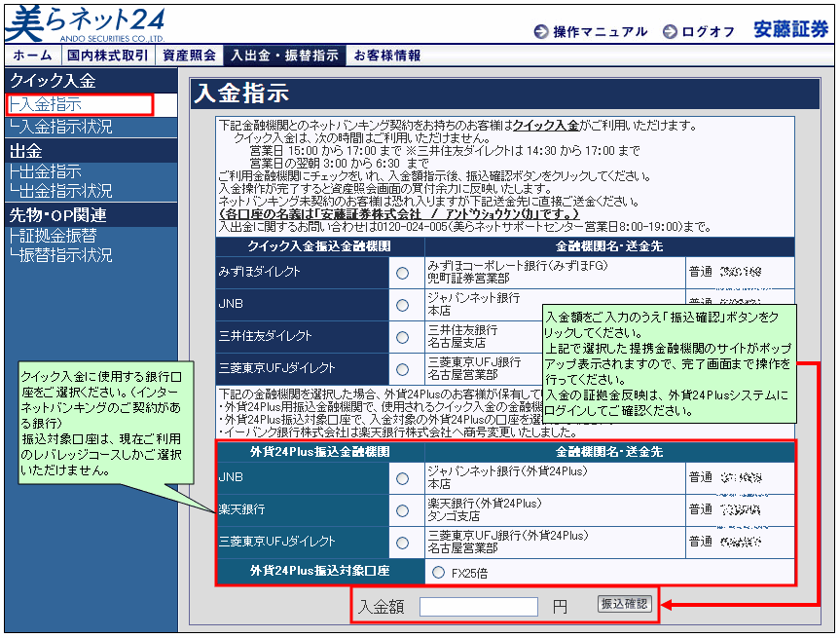Select みずほダイレクト radio button
Image resolution: width=840 pixels, height=638 pixels.
point(402,273)
